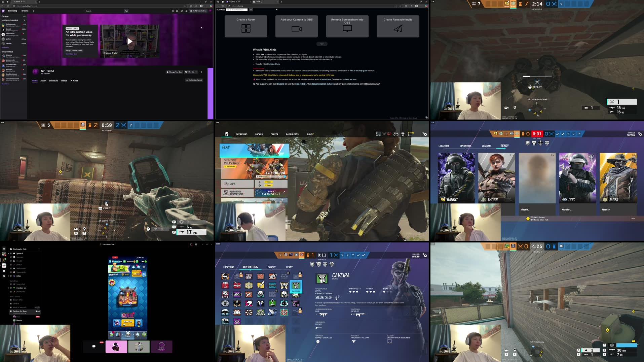The image size is (644, 362).
Task: Select the DOC operator card
Action: click(x=577, y=178)
